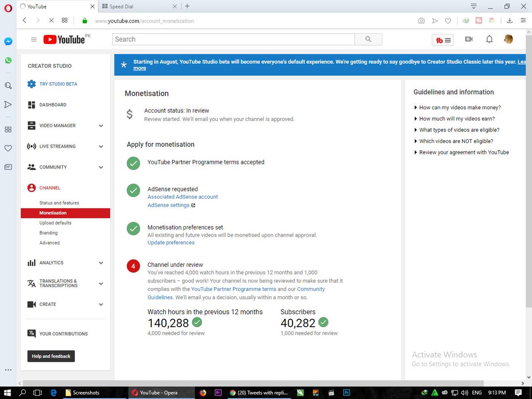
Task: Open Speed Dial from sidebar grid icon
Action: pos(8,129)
